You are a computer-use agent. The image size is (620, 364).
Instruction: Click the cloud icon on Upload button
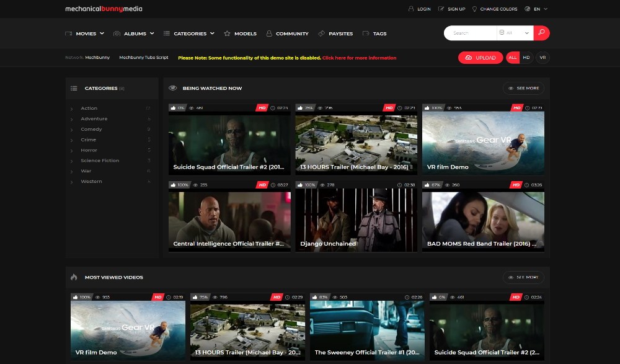(469, 58)
